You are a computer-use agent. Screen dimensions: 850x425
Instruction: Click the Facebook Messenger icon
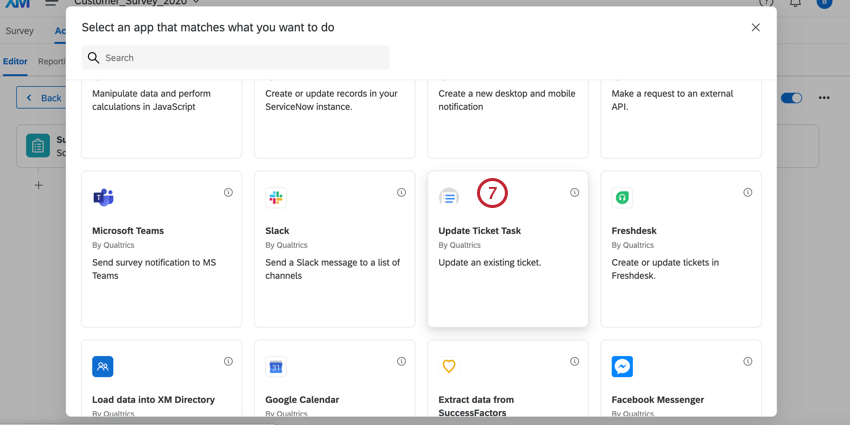(622, 367)
